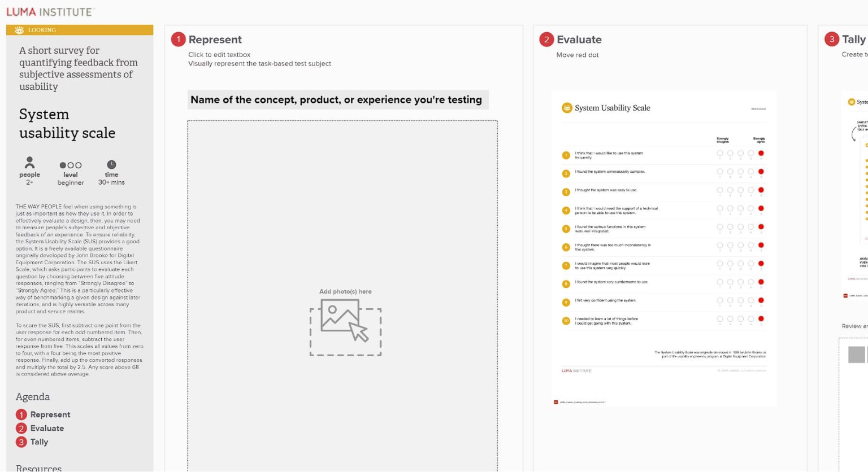Screen dimensions: 868x472
Task: Move focus to question 6 rating circle 2
Action: tap(731, 245)
